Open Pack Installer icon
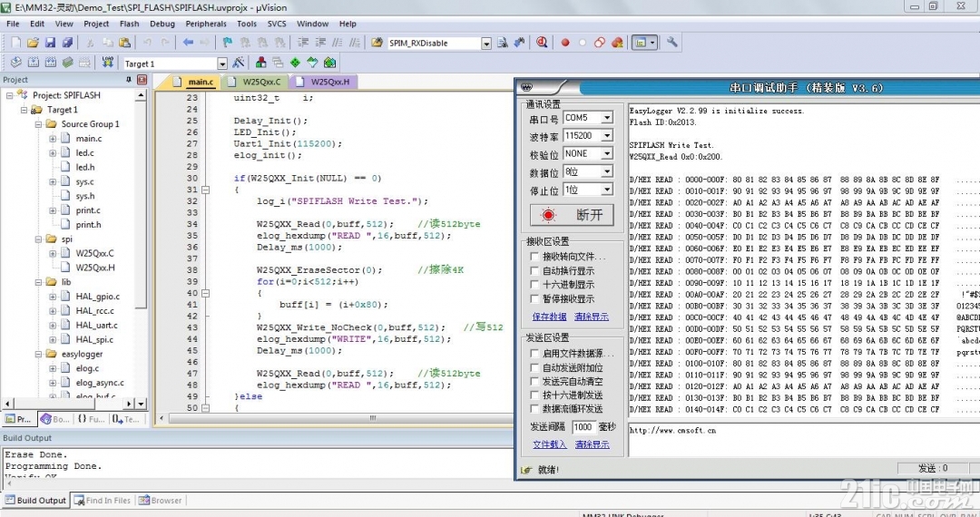This screenshot has height=517, width=980. coord(329,63)
